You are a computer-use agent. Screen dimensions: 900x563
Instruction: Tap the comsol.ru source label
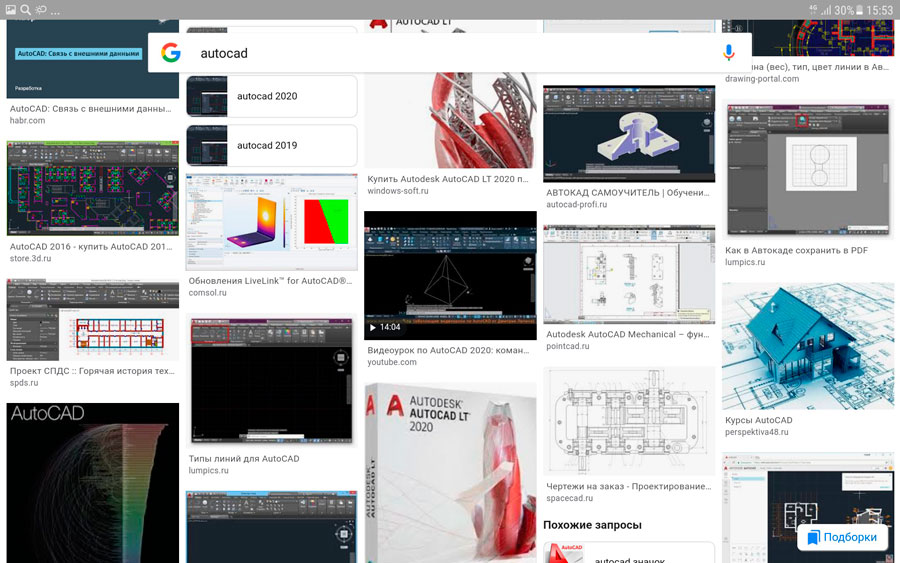(x=207, y=293)
